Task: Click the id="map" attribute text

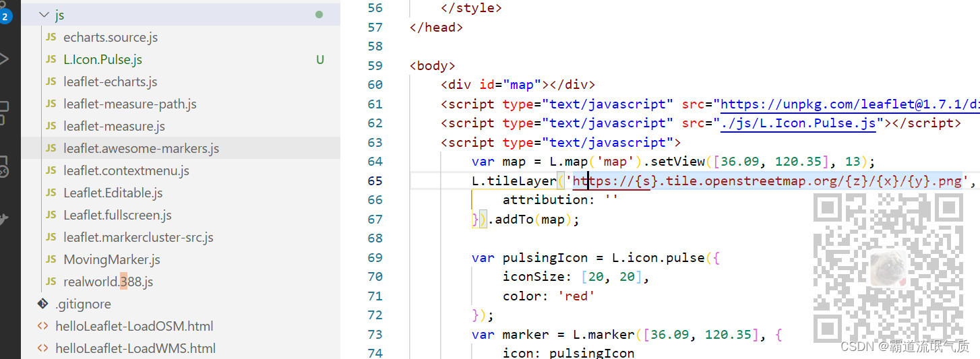Action: [510, 85]
